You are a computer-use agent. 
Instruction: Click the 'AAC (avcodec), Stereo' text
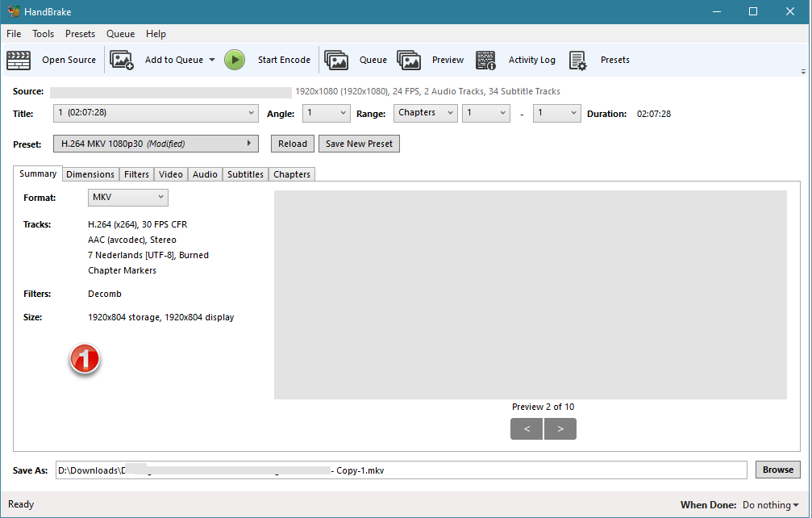click(x=132, y=240)
